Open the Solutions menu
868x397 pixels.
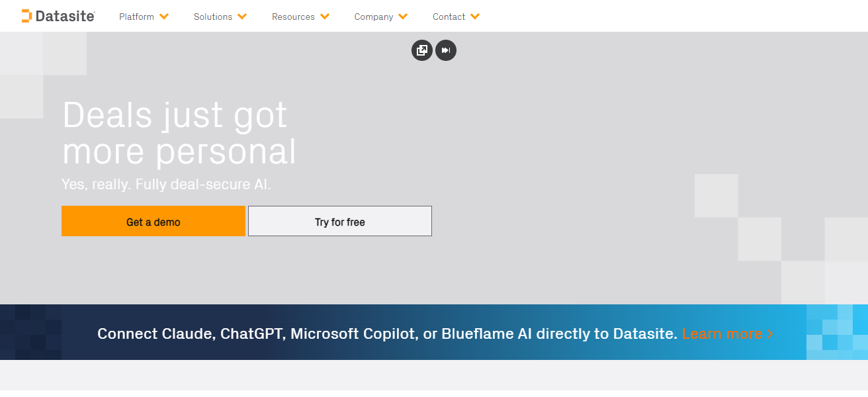click(x=213, y=17)
